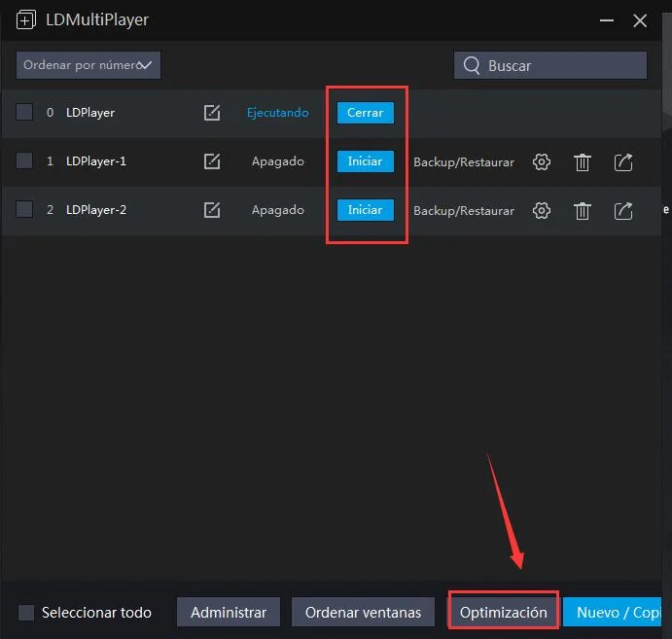Open Backup/Restaurar for LDPlayer-2

click(464, 210)
